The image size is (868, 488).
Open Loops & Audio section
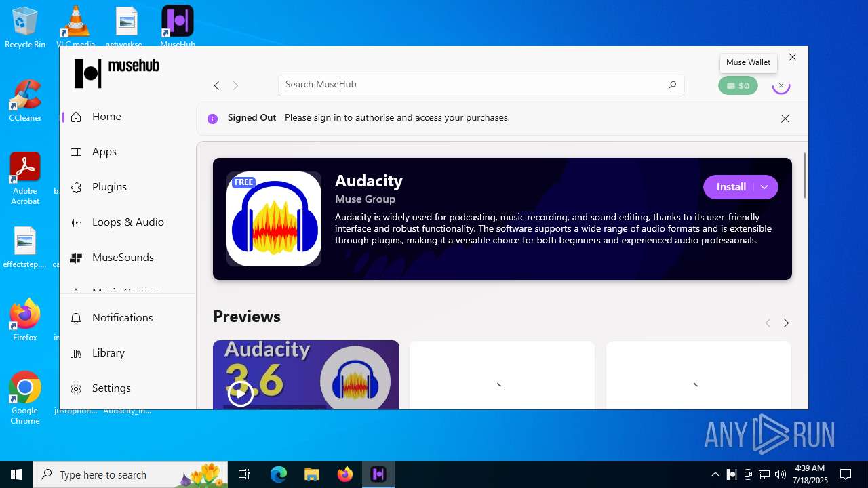coord(127,222)
